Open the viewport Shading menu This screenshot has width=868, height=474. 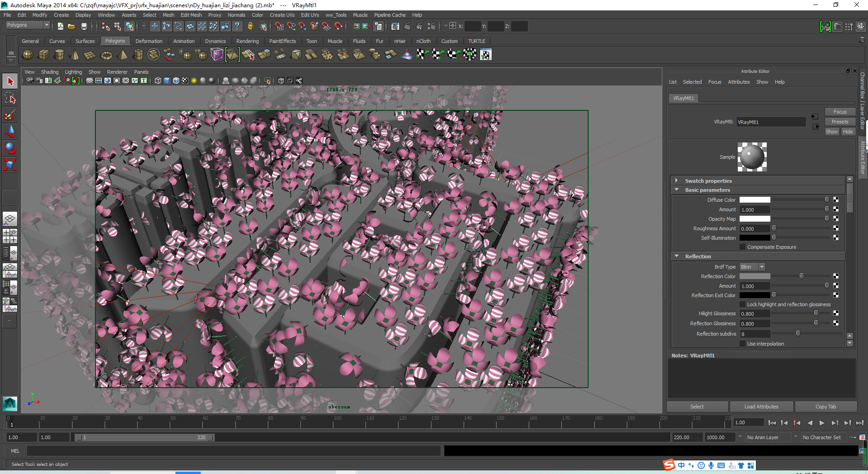pyautogui.click(x=50, y=72)
